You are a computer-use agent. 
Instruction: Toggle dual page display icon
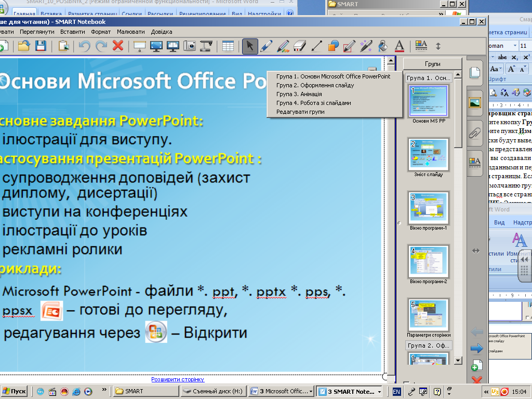click(172, 46)
